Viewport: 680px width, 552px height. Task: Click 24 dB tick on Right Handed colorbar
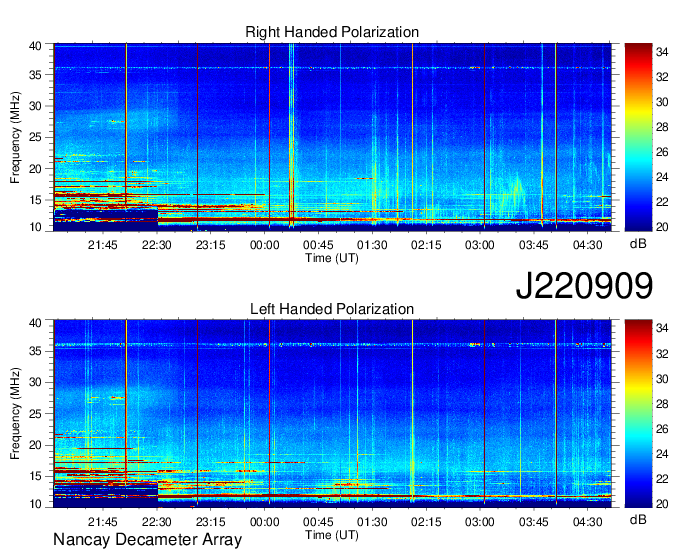[662, 177]
